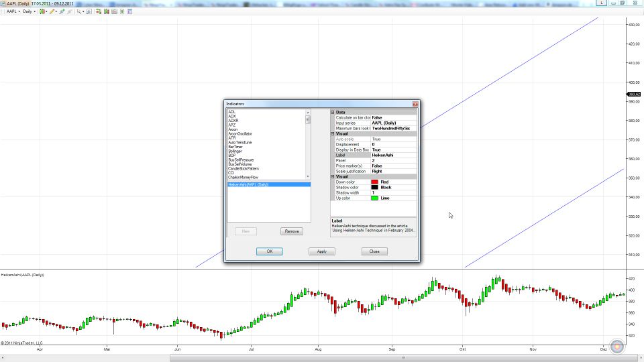644x362 pixels.
Task: Expand the cursor type dropdown arrow
Action: click(x=83, y=11)
